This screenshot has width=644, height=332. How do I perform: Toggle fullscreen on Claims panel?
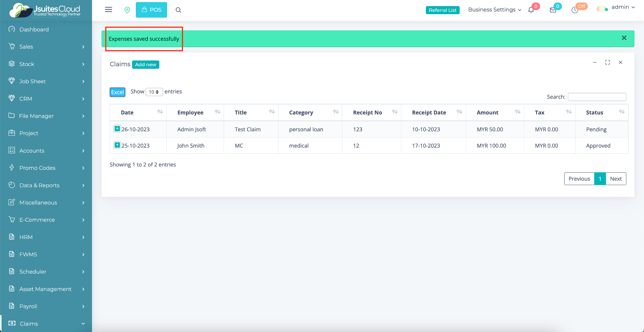608,63
